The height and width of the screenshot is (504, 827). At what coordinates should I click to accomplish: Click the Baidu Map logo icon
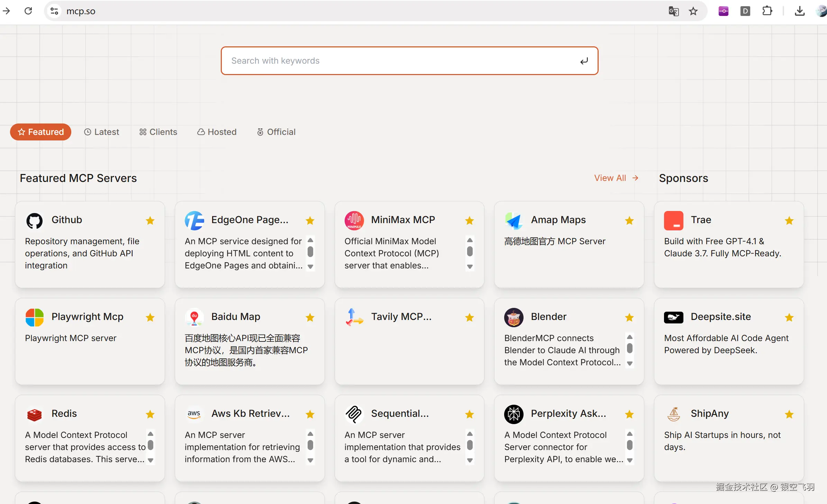[x=194, y=318]
